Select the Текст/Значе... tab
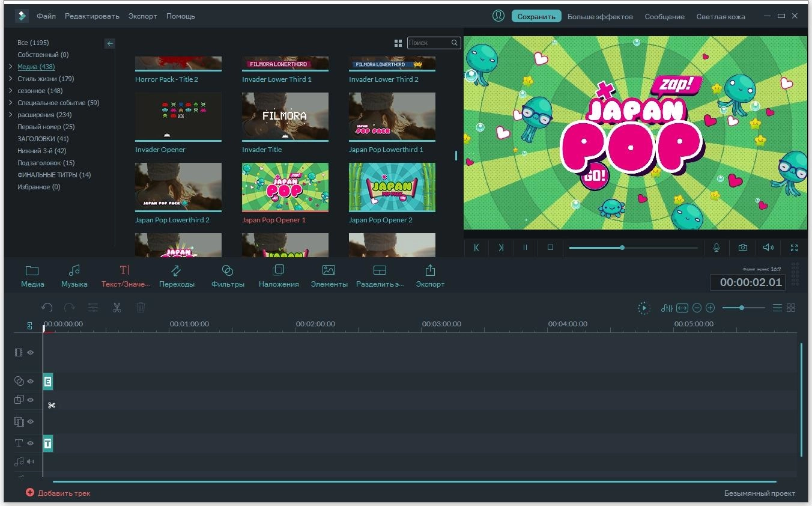 tap(125, 276)
